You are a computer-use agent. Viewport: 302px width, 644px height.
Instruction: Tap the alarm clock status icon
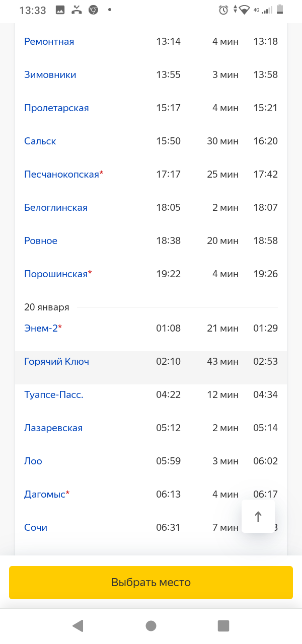223,10
